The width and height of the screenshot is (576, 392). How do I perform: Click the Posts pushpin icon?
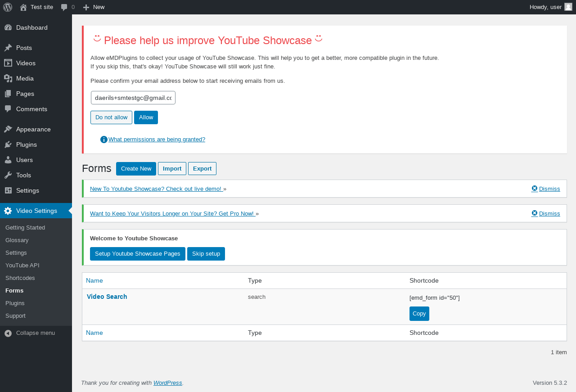pyautogui.click(x=8, y=48)
